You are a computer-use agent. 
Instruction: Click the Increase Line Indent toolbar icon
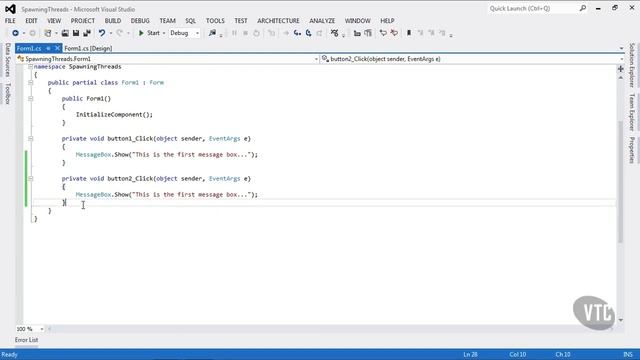click(x=368, y=33)
